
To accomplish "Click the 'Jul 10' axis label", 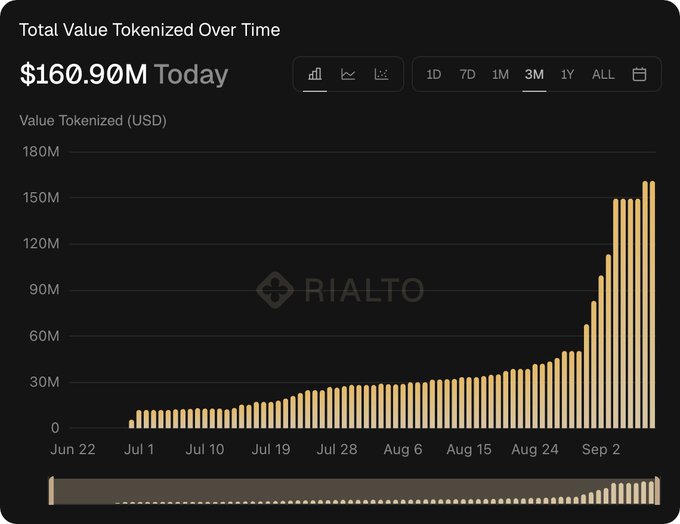I will (205, 449).
